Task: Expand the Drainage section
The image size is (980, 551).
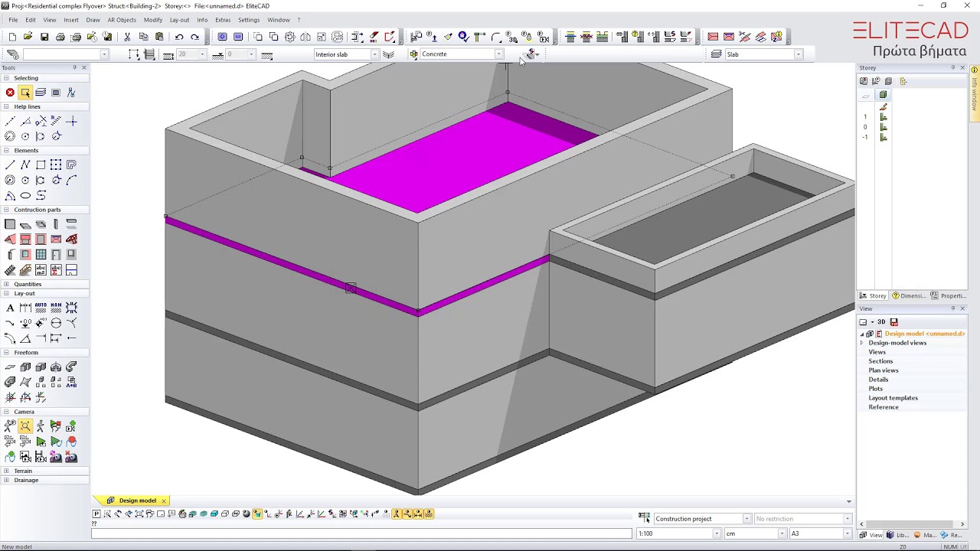Action: coord(7,480)
